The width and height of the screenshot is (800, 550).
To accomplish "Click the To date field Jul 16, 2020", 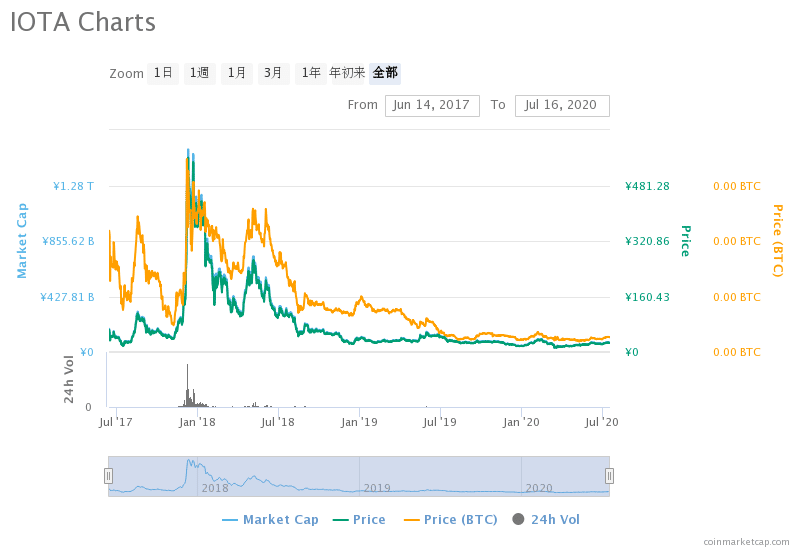I will tap(562, 106).
